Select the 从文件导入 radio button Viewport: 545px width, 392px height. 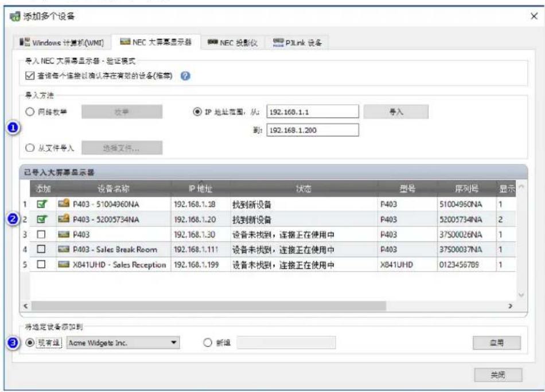click(x=30, y=148)
